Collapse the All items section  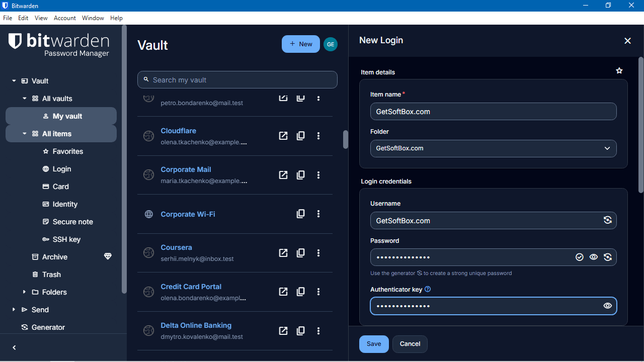click(x=24, y=134)
